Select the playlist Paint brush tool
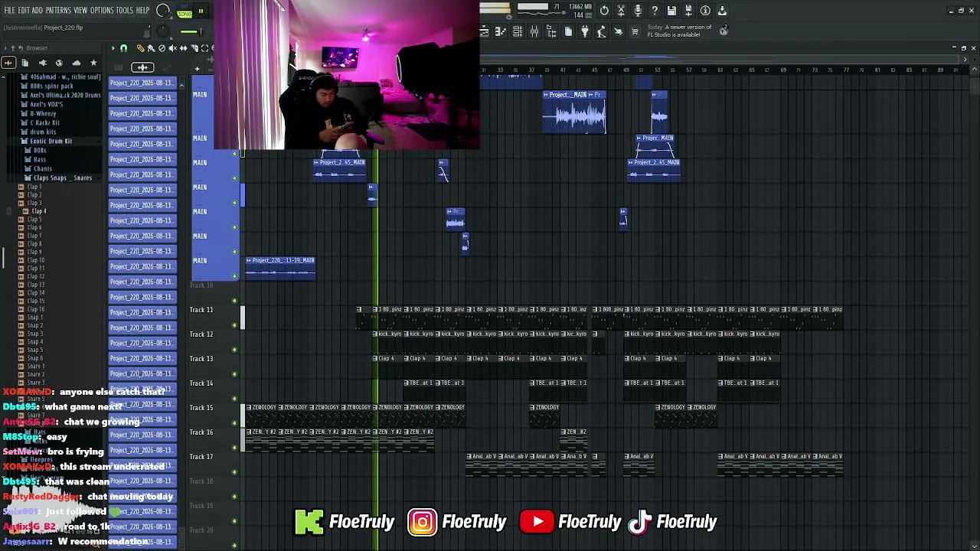The width and height of the screenshot is (980, 551). [151, 49]
